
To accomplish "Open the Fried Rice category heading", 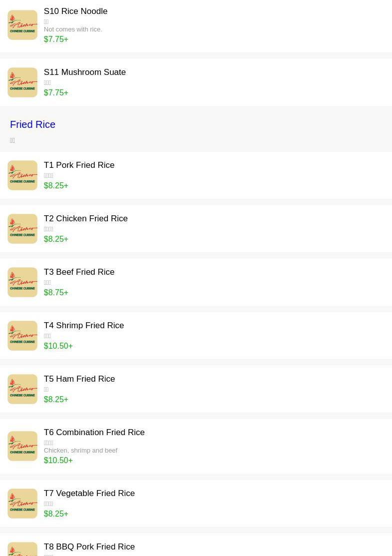I will click(x=32, y=124).
